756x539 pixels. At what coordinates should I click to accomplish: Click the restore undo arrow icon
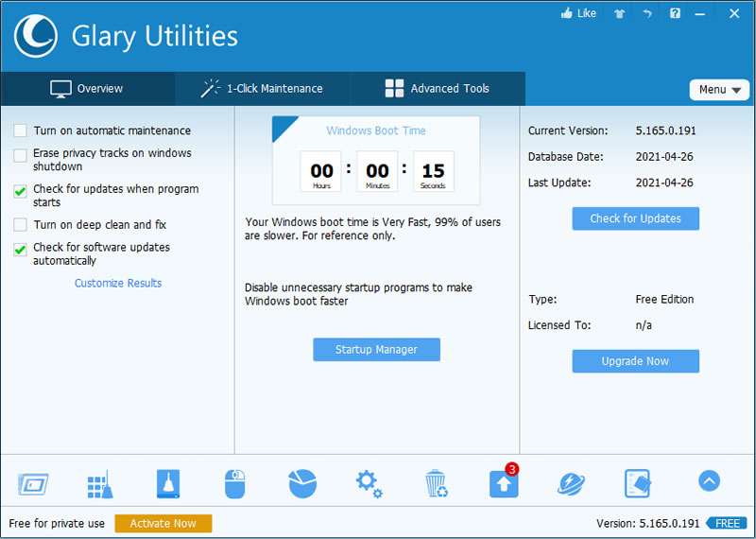click(647, 14)
